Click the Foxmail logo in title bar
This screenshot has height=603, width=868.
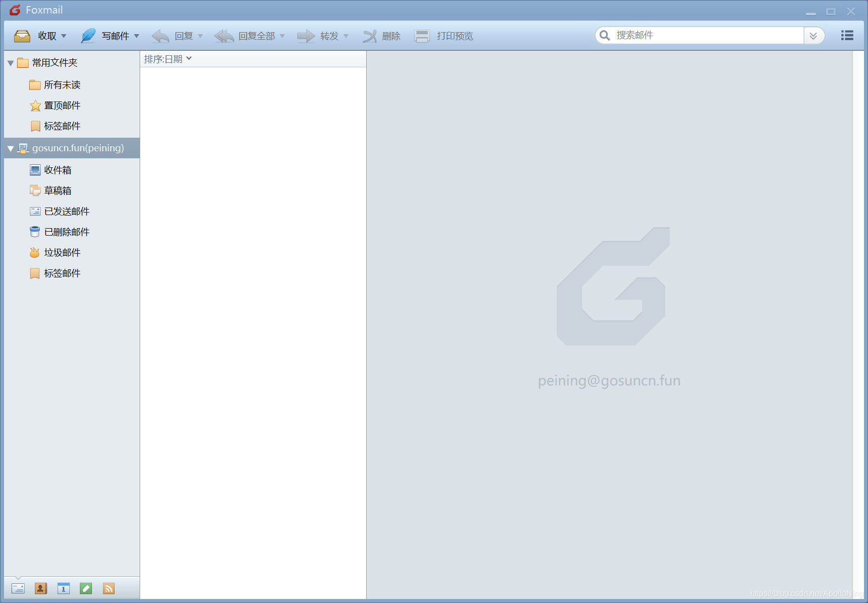click(x=15, y=10)
